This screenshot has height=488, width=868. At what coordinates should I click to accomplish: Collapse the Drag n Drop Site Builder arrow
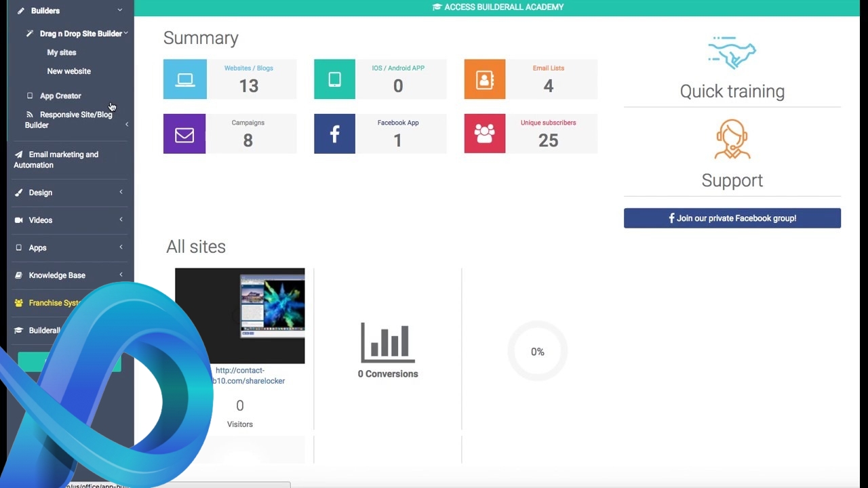pos(126,33)
